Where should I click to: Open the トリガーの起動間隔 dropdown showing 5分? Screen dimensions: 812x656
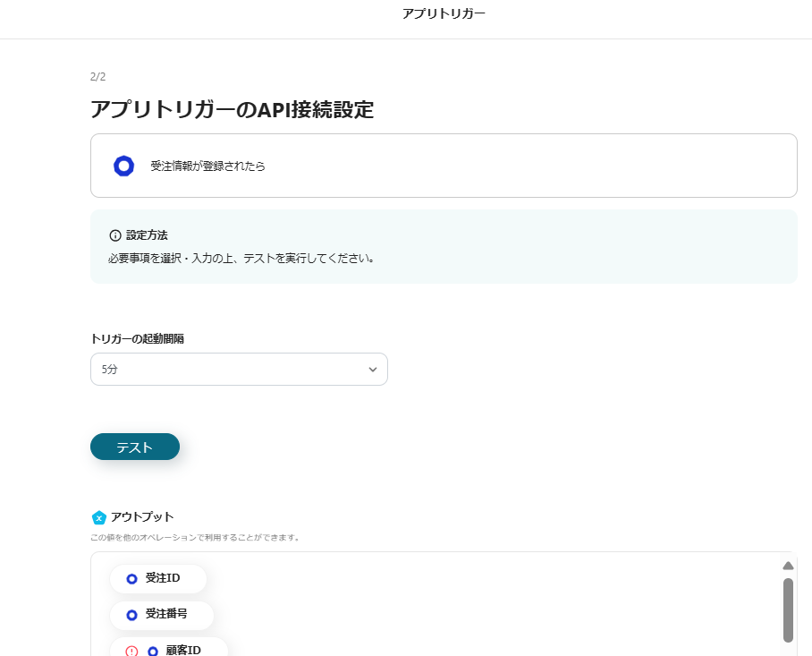(239, 370)
